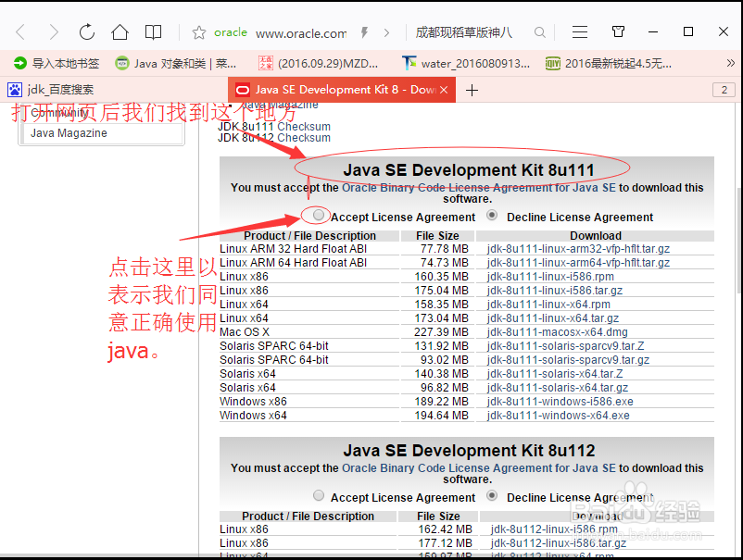The width and height of the screenshot is (743, 560).
Task: Click the 'Linux ARM 32 Hard Float ABI' cell
Action: 293,249
